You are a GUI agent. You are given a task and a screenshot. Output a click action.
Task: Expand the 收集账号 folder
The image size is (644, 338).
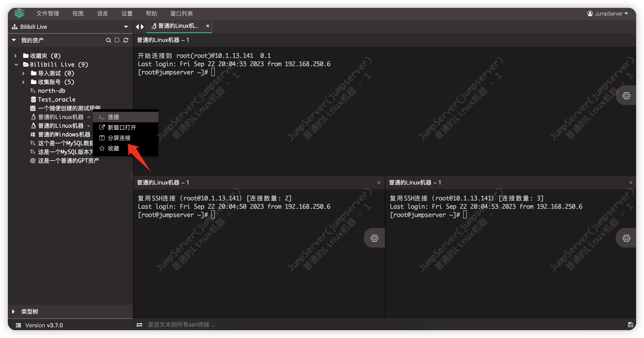pyautogui.click(x=23, y=82)
